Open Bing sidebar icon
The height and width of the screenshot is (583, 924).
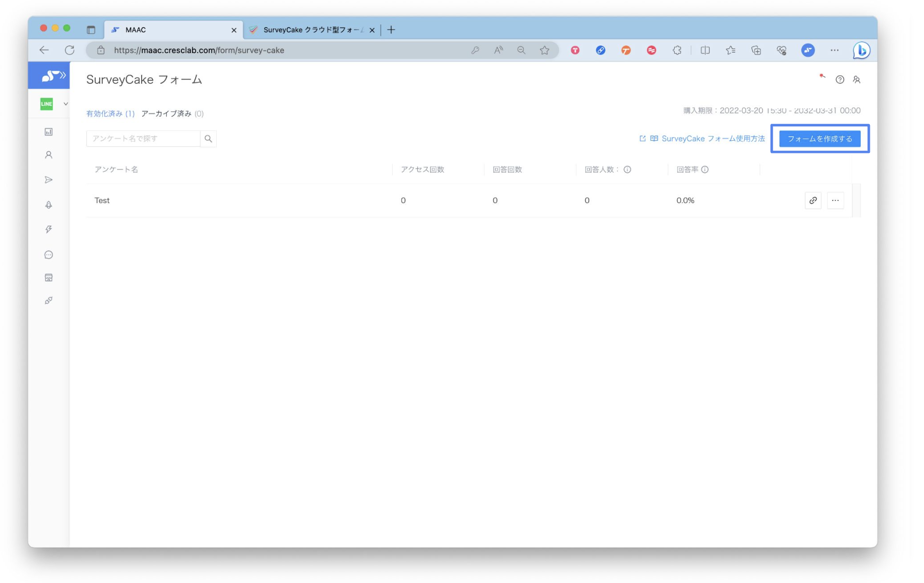click(x=861, y=50)
